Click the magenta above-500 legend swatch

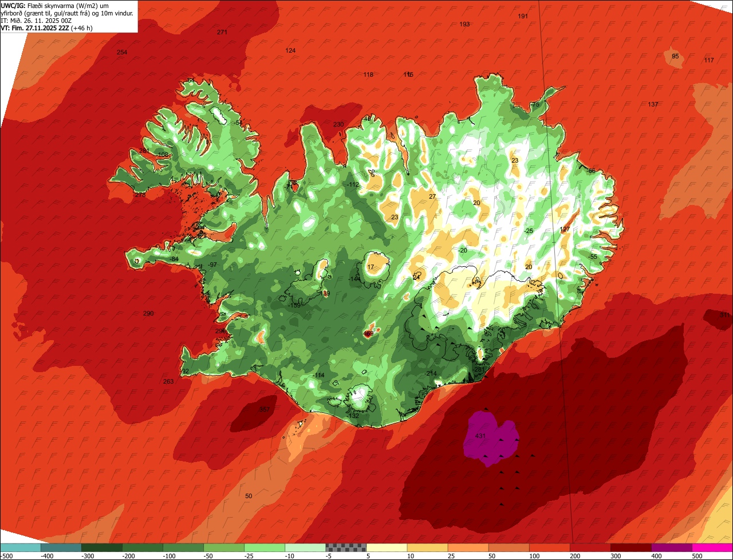[712, 547]
